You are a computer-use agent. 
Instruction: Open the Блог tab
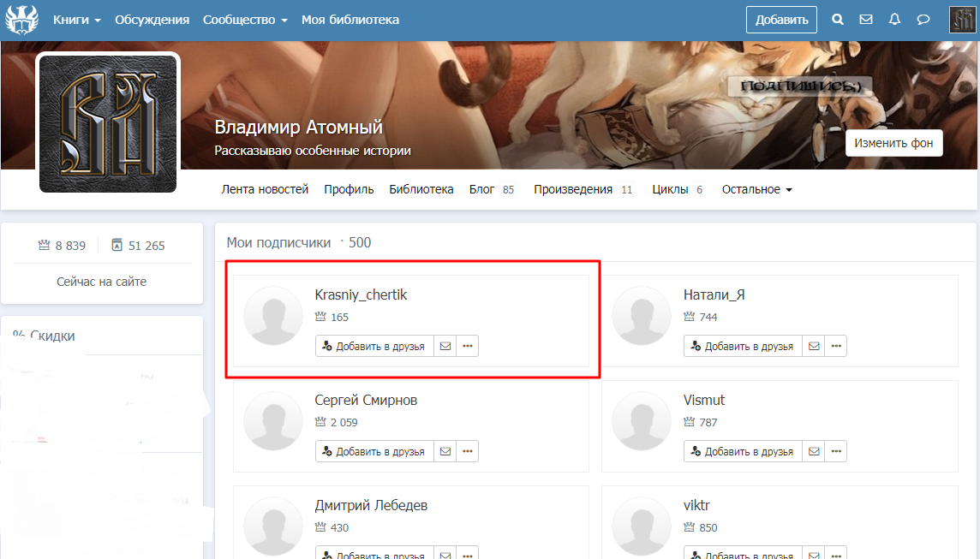tap(484, 189)
